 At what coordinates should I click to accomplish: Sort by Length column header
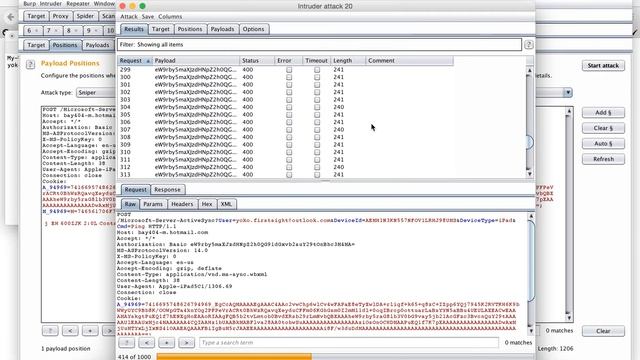pos(348,60)
